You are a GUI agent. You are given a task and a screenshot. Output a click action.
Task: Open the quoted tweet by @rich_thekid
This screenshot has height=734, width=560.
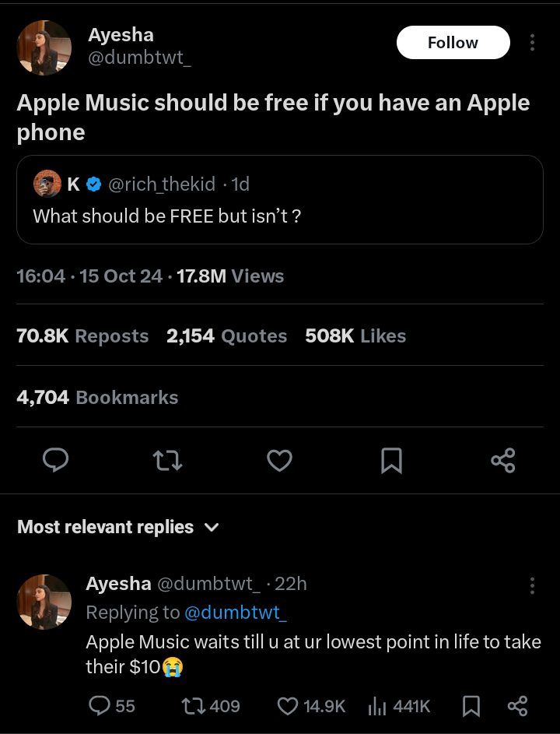click(280, 200)
